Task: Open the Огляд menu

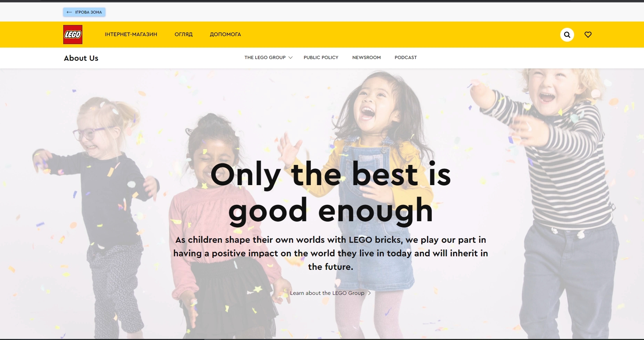Action: [184, 34]
